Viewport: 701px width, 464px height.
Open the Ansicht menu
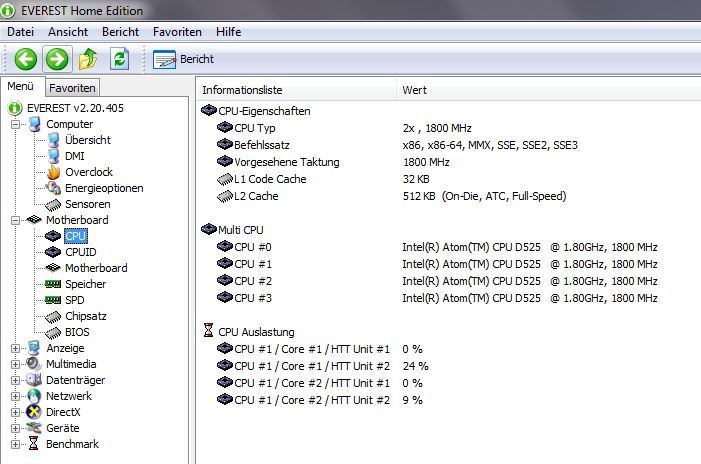68,32
